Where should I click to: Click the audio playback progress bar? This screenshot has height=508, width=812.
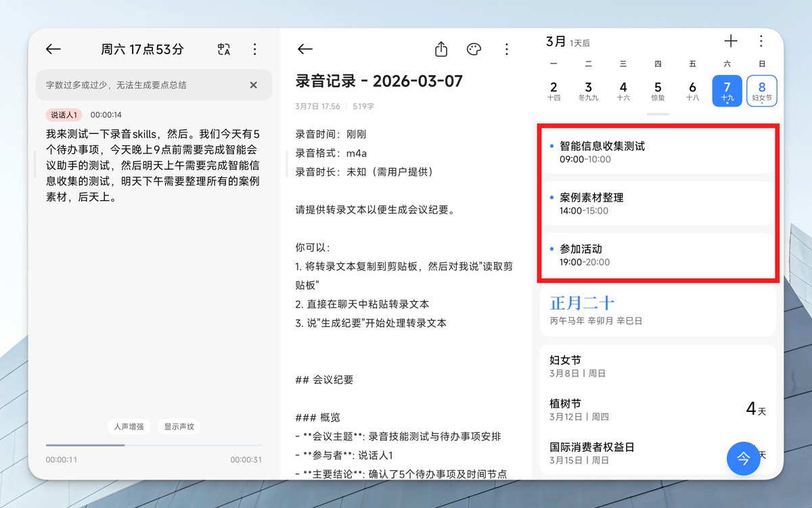[154, 445]
